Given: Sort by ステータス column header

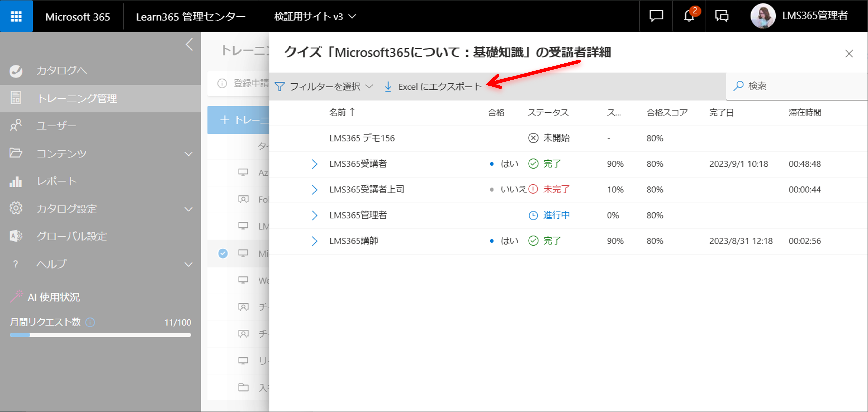Looking at the screenshot, I should (548, 112).
